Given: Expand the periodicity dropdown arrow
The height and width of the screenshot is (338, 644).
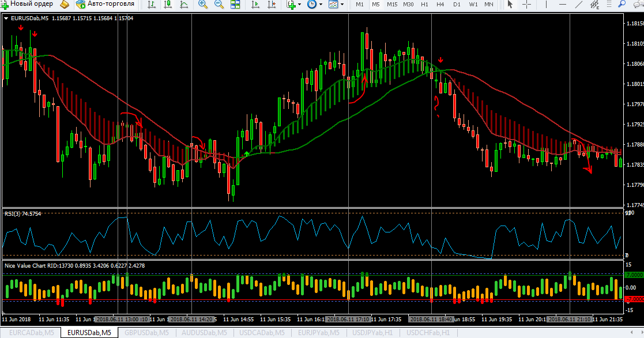Looking at the screenshot, I should coord(321,5).
